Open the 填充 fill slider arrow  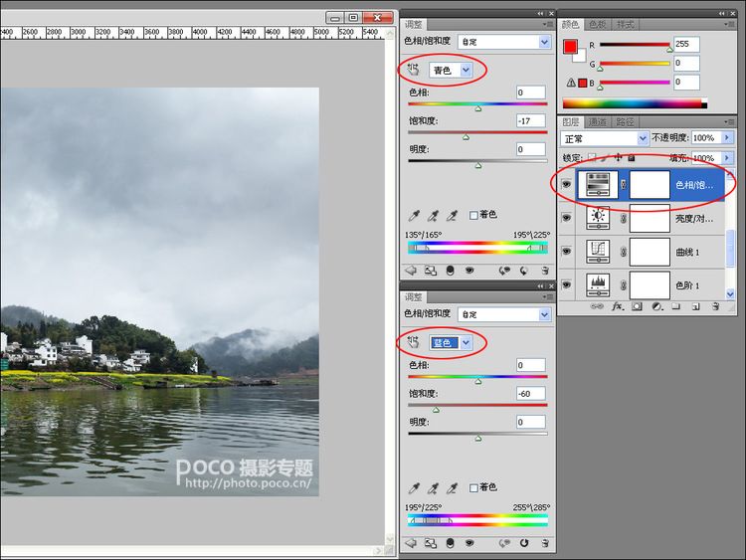(x=727, y=157)
